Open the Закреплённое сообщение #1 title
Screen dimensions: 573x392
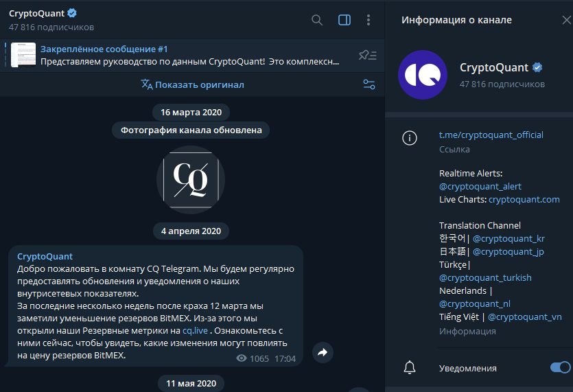coord(104,49)
